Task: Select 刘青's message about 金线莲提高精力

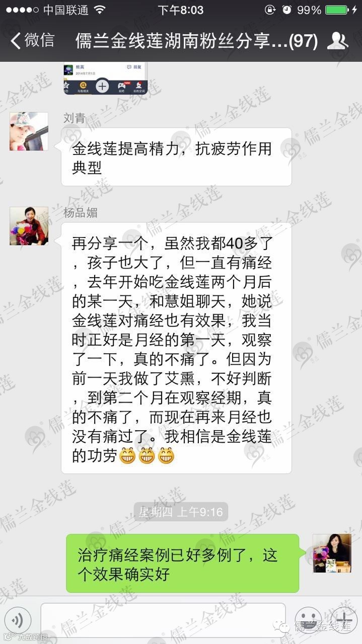Action: 176,157
